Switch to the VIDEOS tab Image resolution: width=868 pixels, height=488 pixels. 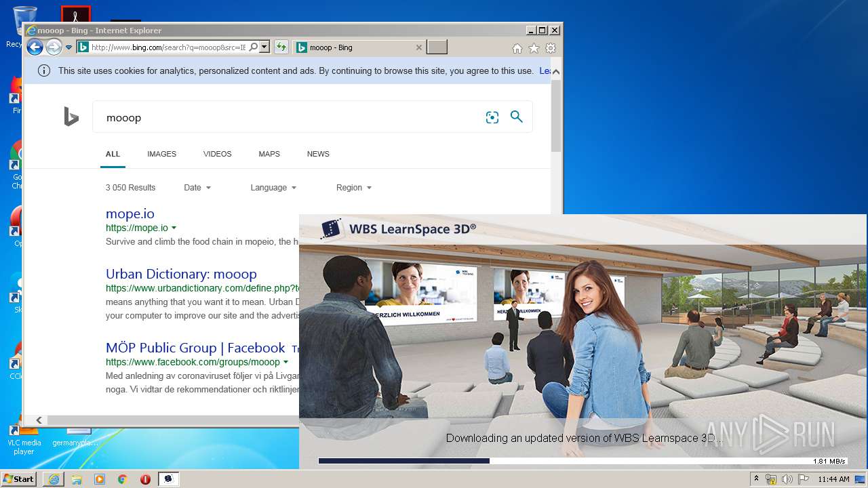pyautogui.click(x=217, y=154)
